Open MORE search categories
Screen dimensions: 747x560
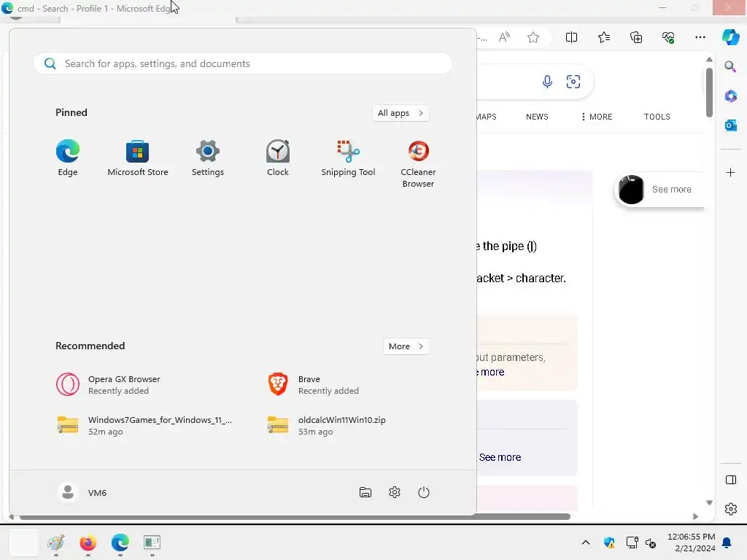tap(597, 117)
